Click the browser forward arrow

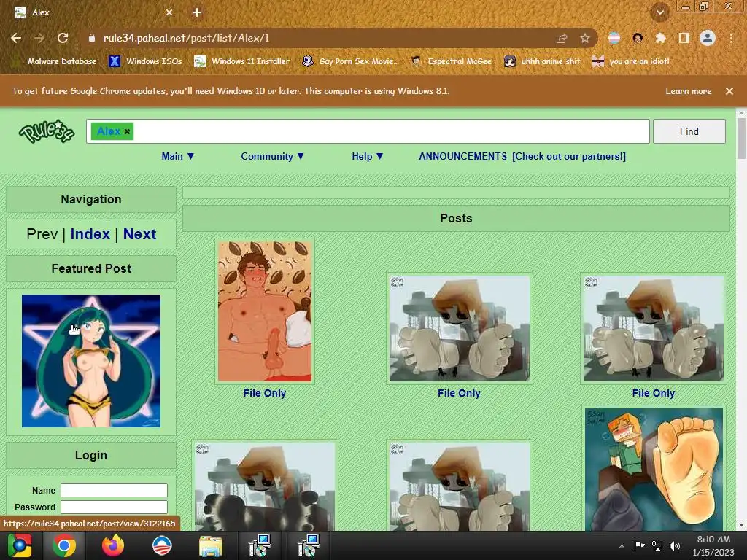click(39, 38)
